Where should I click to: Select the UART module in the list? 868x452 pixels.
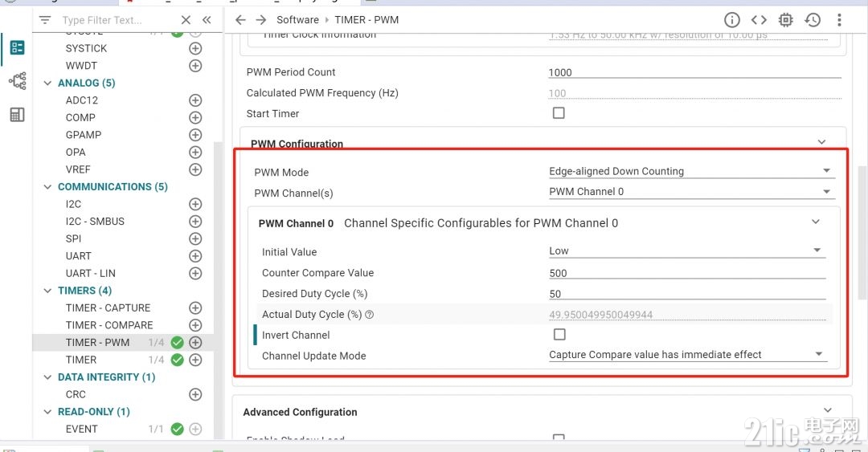click(79, 256)
